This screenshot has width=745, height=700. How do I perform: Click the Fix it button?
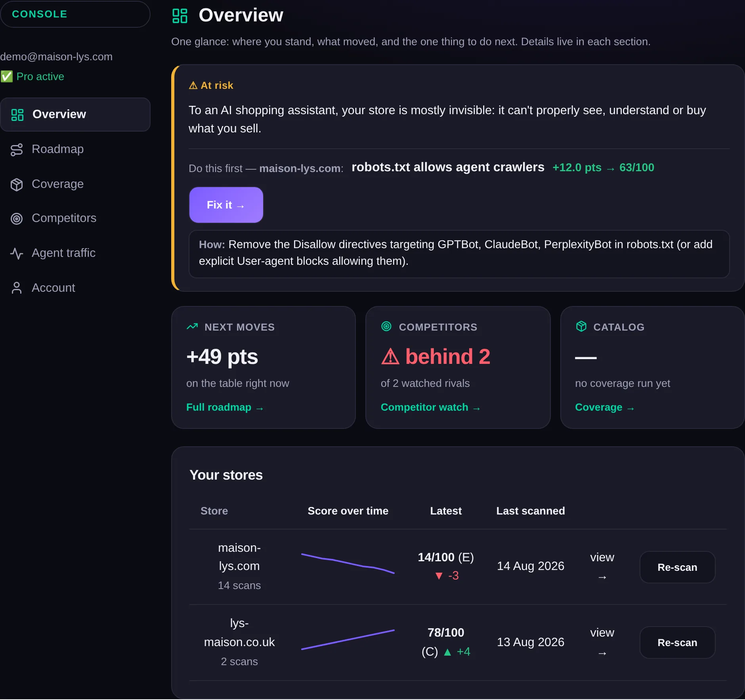(226, 205)
